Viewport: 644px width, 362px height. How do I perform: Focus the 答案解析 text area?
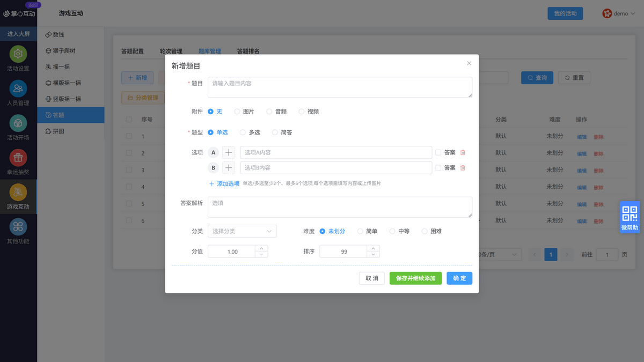[x=340, y=207]
